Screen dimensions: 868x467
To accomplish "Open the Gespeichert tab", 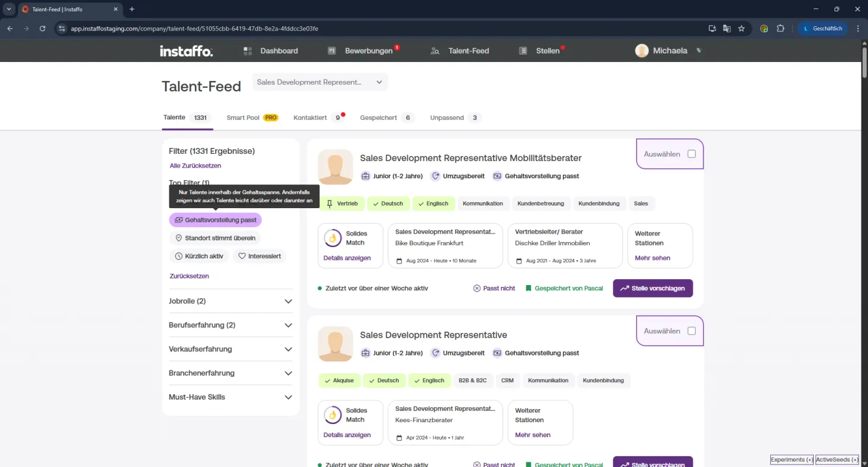I will [387, 117].
